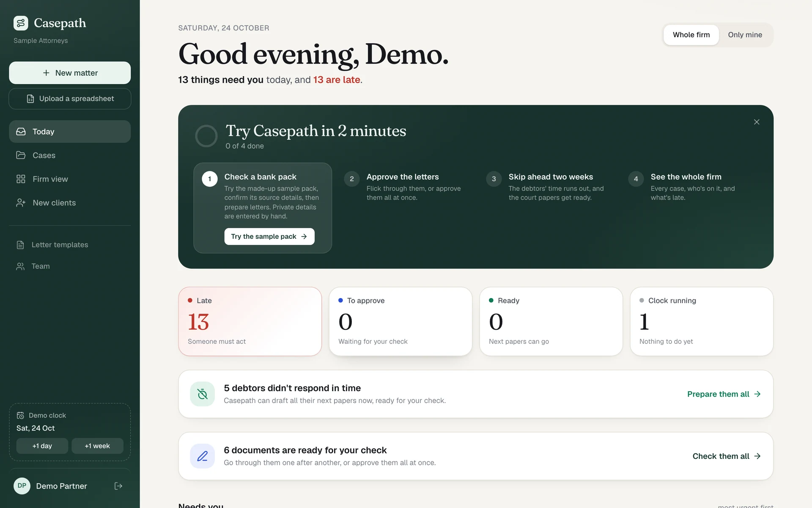Open the Team page
Viewport: 812px width, 508px height.
(x=70, y=266)
